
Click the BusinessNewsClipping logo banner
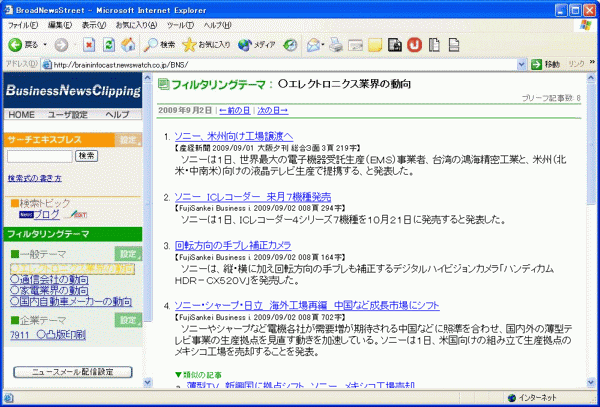tap(73, 90)
